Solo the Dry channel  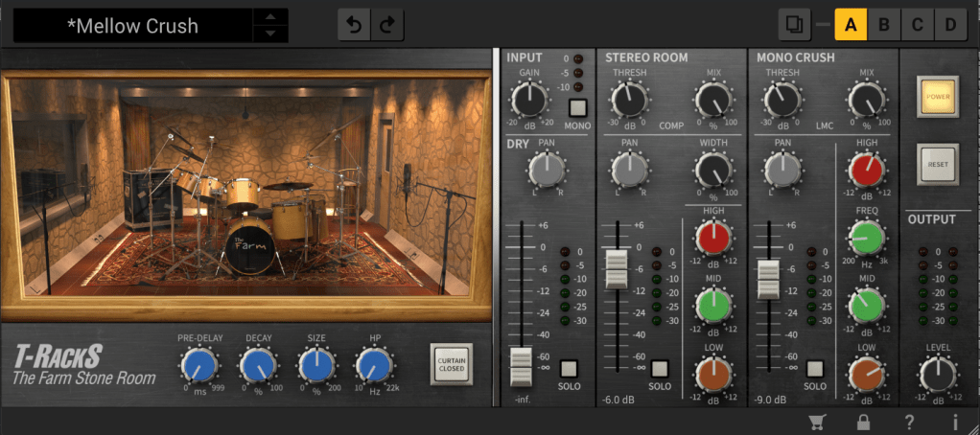tap(570, 369)
